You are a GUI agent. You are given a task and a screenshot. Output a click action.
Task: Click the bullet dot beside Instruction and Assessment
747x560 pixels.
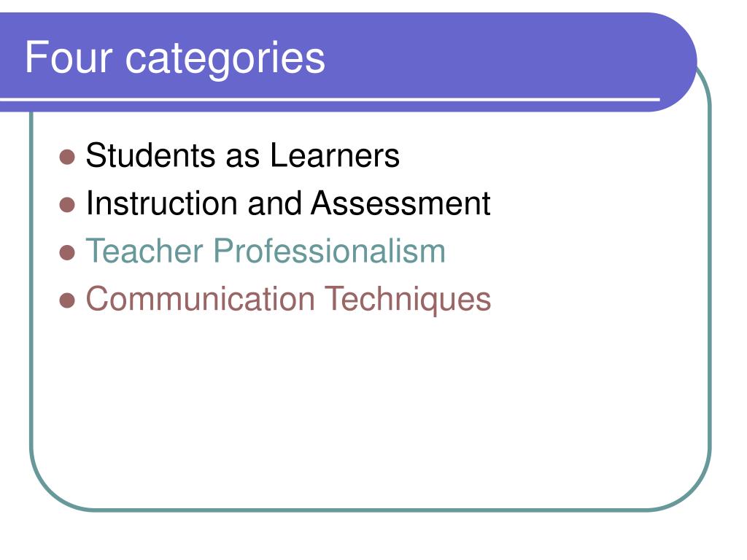pyautogui.click(x=67, y=205)
